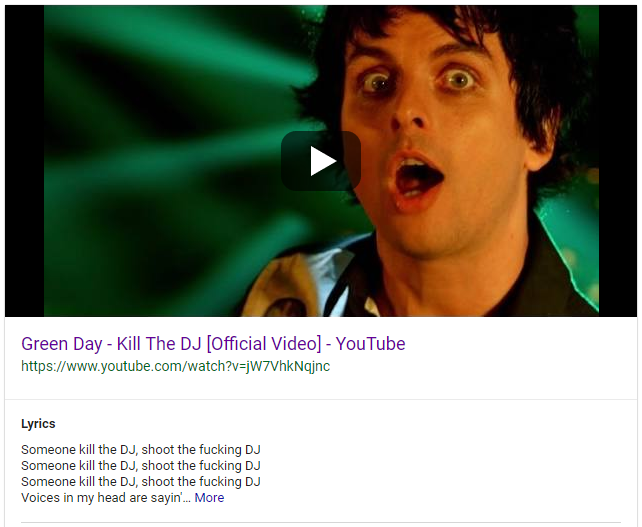Viewport: 642px width, 527px height.
Task: Click the first 'Someone kill the DJ' lyric line
Action: (x=141, y=450)
